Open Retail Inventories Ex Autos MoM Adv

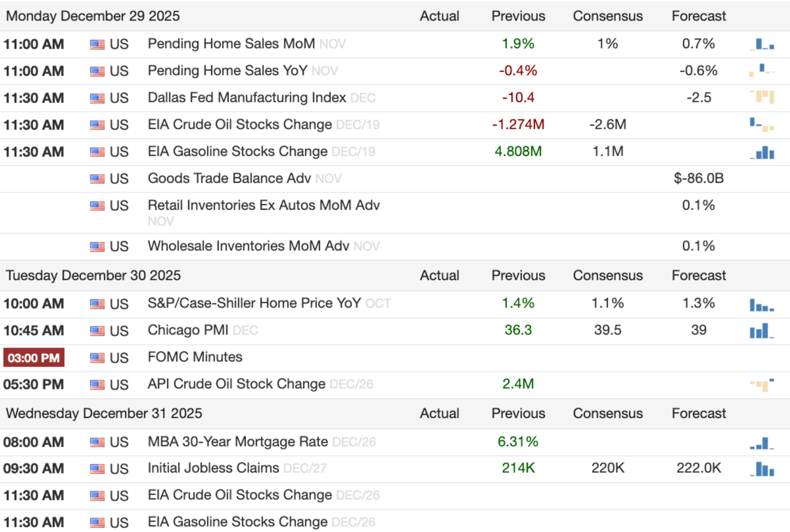(x=263, y=205)
